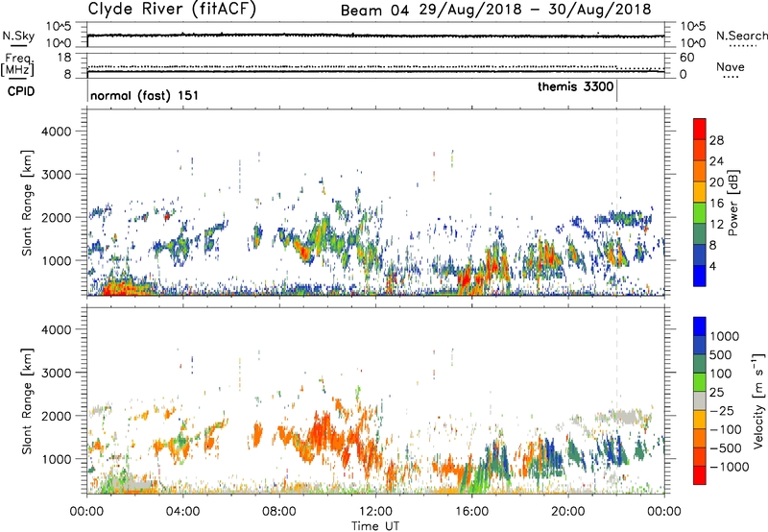The width and height of the screenshot is (768, 532).
Task: Click the 'Freq. [MHz]' axis label
Action: [18, 65]
